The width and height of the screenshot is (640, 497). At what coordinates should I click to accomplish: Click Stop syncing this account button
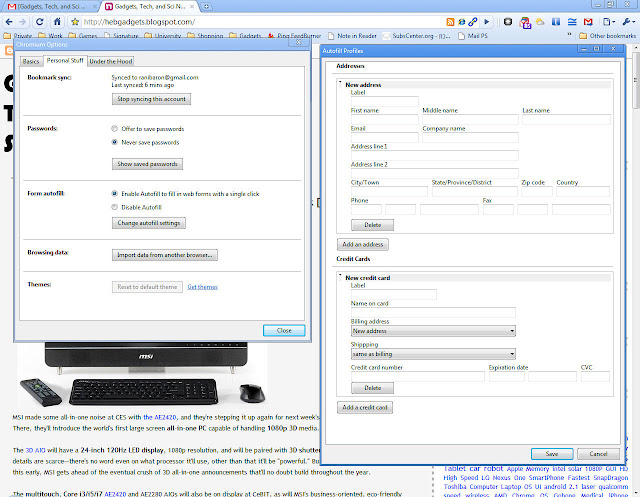(x=151, y=99)
